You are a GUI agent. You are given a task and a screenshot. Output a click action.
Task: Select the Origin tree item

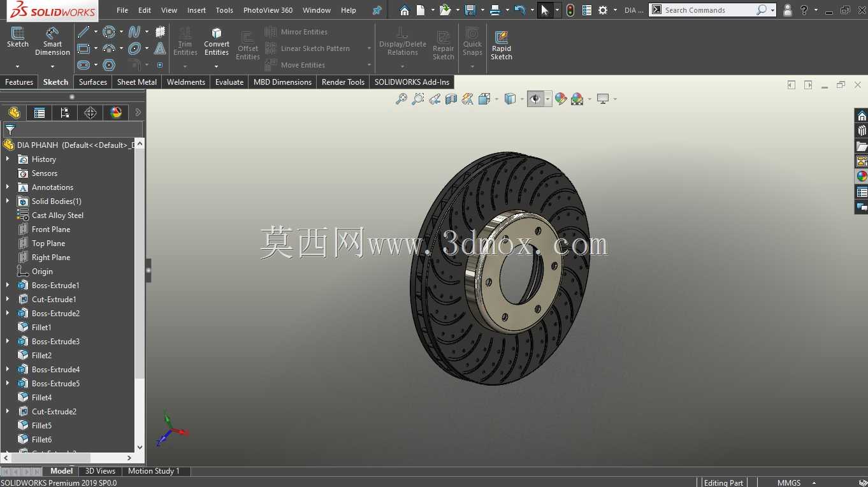pyautogui.click(x=42, y=271)
